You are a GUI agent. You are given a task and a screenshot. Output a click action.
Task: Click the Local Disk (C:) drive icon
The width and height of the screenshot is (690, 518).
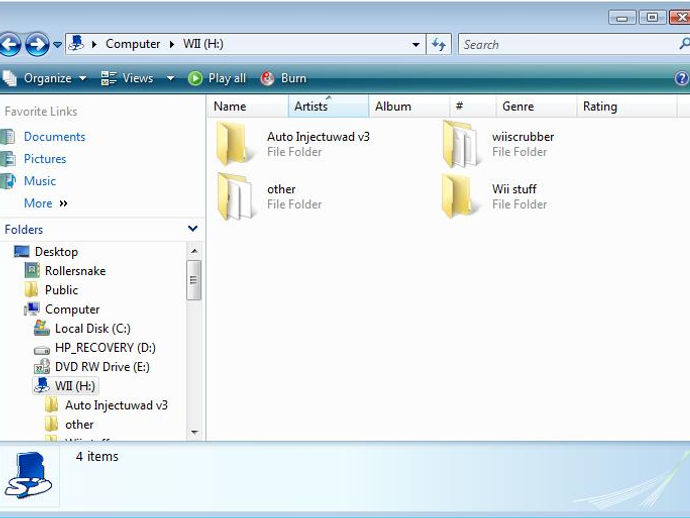[42, 328]
